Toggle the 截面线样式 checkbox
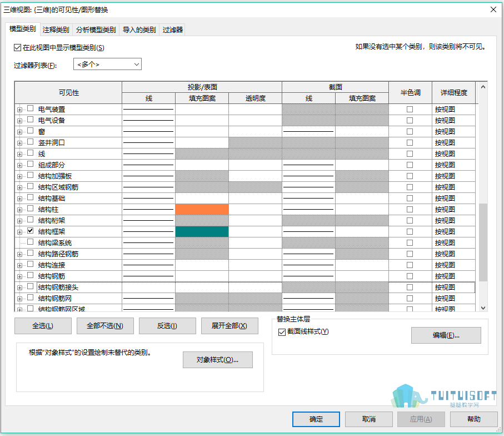The height and width of the screenshot is (436, 504). (x=282, y=332)
